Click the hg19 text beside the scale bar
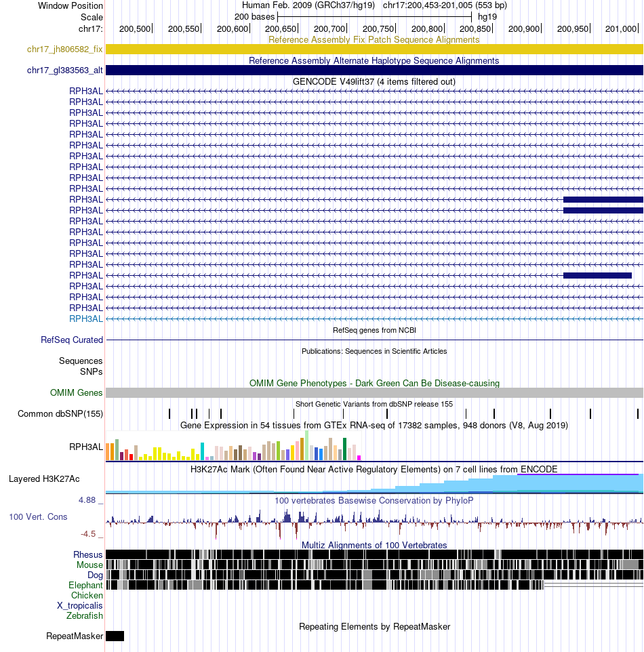This screenshot has height=652, width=644. [487, 17]
